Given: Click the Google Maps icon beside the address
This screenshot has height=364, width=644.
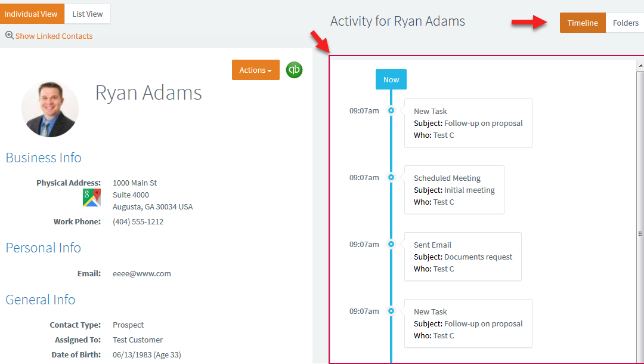Looking at the screenshot, I should 91,196.
